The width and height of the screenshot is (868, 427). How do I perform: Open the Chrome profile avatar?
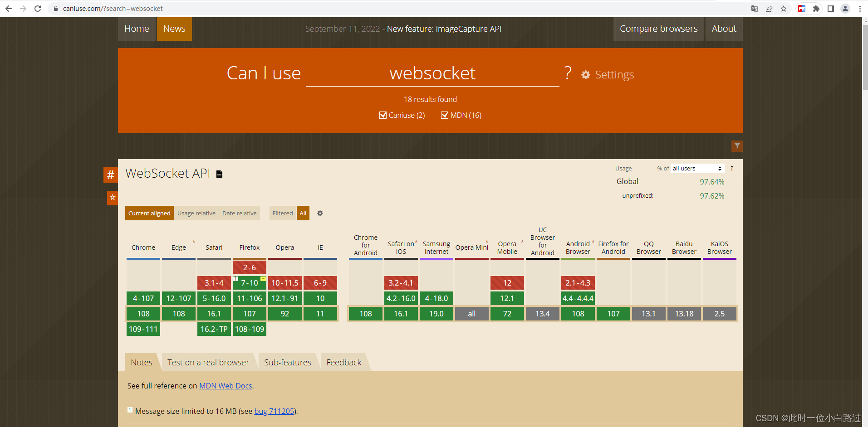[x=845, y=9]
